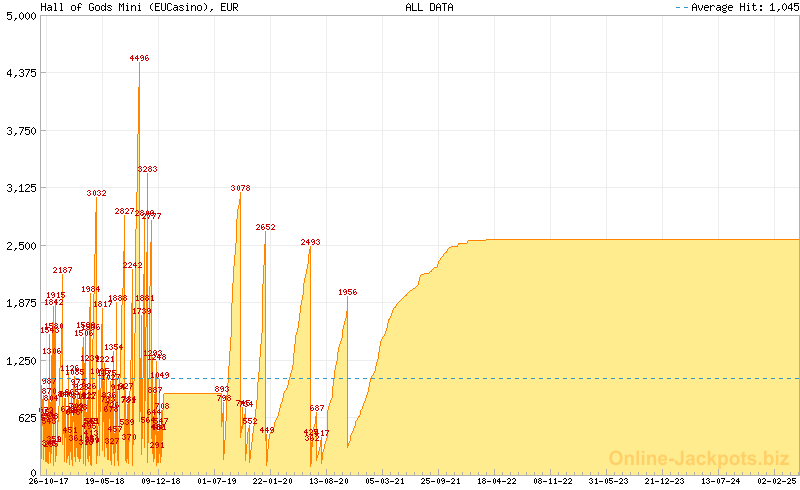Image resolution: width=800 pixels, height=490 pixels.
Task: Click the 893 data label
Action: pyautogui.click(x=222, y=389)
